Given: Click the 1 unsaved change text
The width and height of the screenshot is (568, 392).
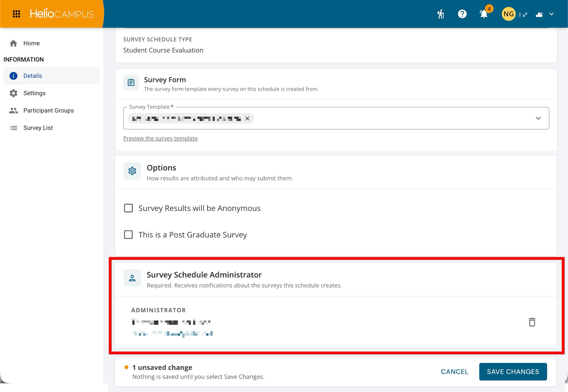Looking at the screenshot, I should [162, 367].
